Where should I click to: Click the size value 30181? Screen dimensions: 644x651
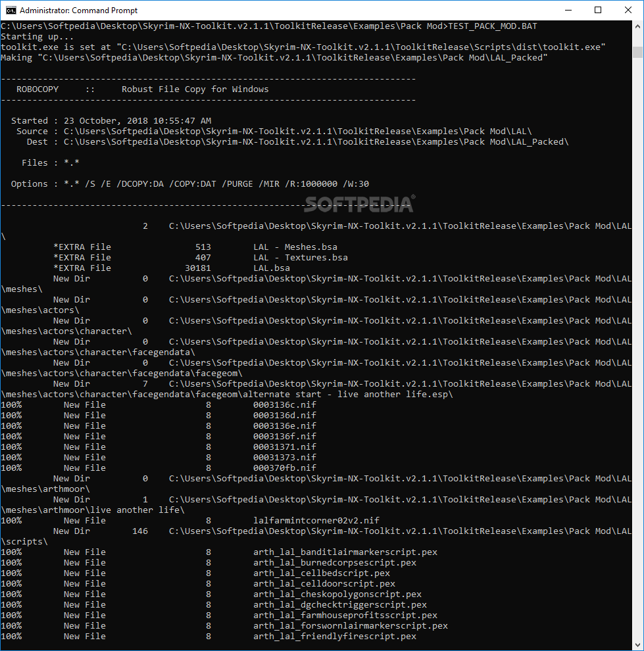pos(197,268)
